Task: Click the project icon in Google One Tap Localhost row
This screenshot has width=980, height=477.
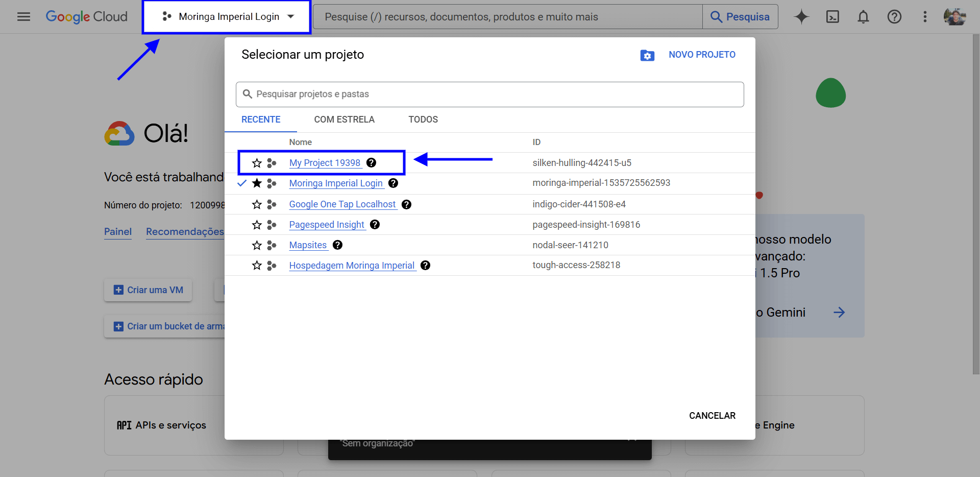Action: [272, 204]
